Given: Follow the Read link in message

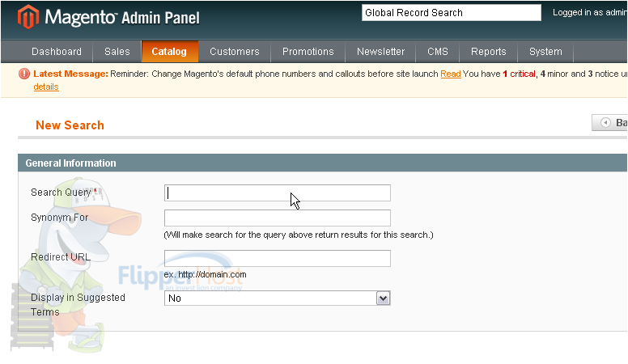Looking at the screenshot, I should coord(451,74).
